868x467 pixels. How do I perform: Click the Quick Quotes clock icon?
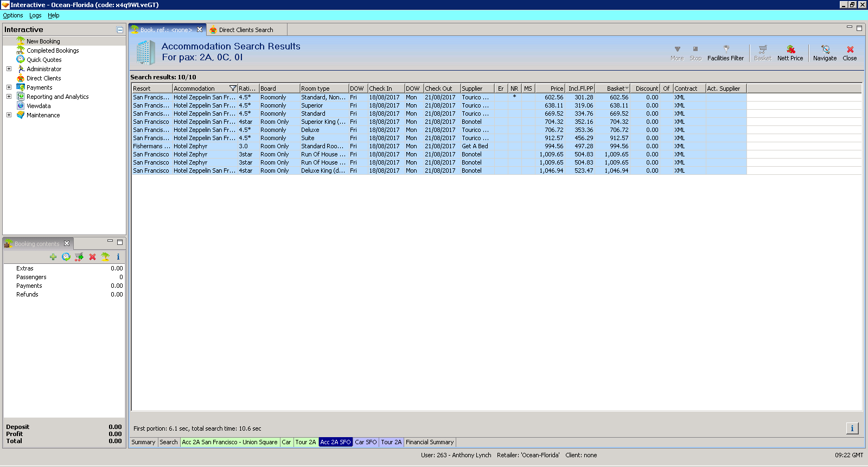pos(21,60)
